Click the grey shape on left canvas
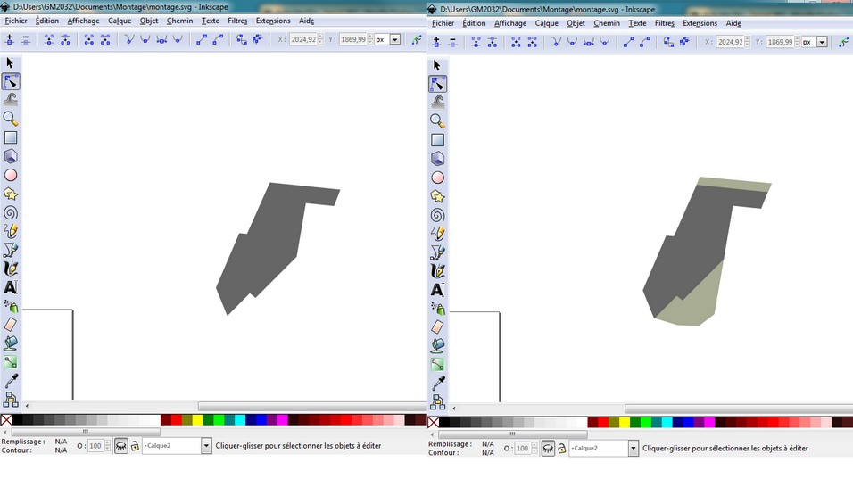The height and width of the screenshot is (504, 853). tap(272, 244)
